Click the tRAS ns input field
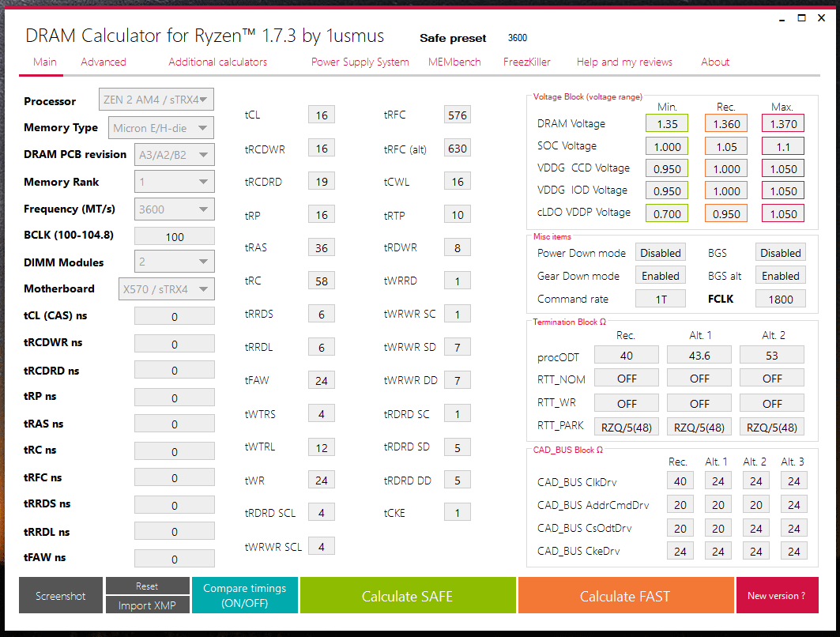The width and height of the screenshot is (840, 637). click(174, 424)
